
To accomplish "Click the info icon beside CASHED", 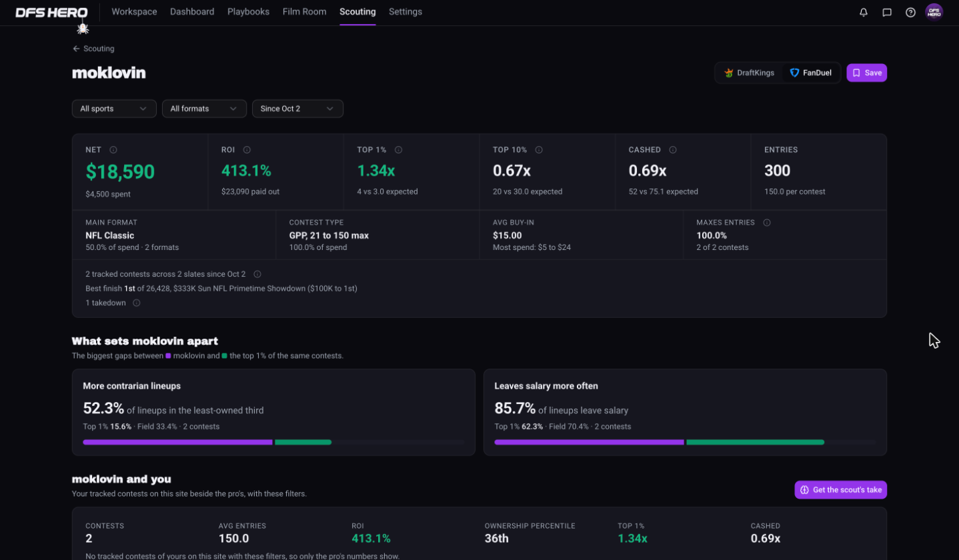I will pos(673,150).
